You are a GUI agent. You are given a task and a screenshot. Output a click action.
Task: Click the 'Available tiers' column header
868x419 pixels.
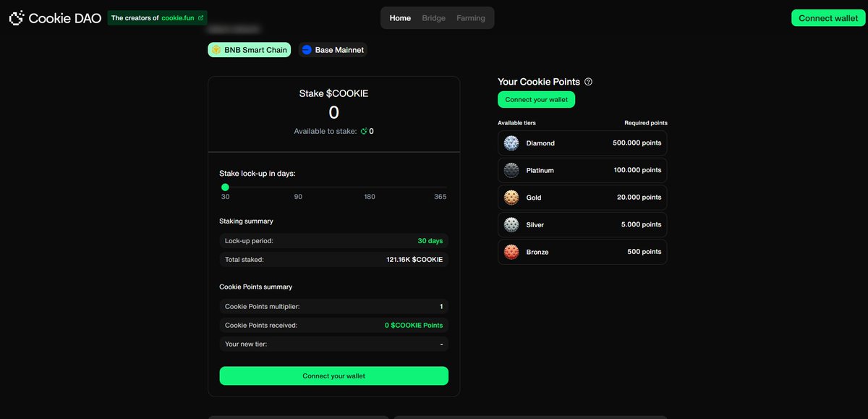pos(516,123)
